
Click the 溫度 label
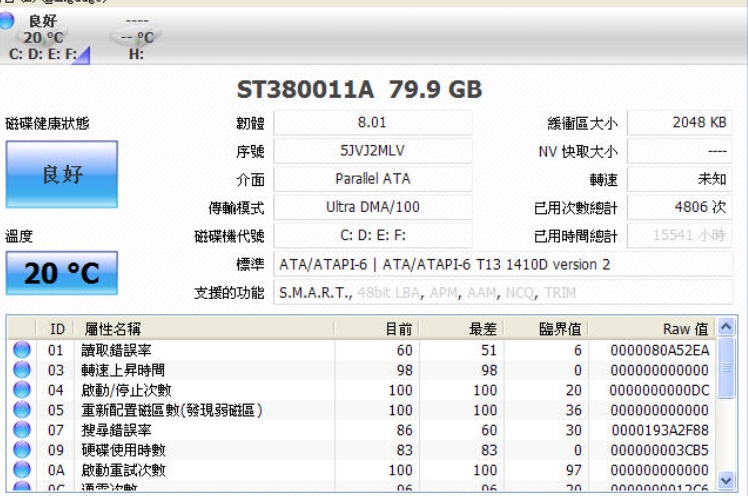[19, 236]
